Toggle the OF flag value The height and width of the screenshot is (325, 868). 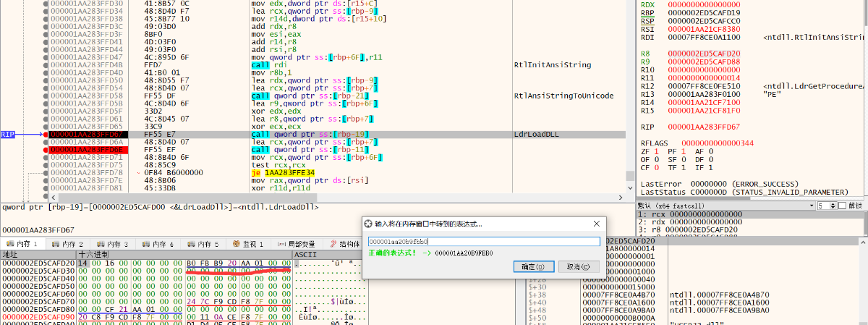(657, 159)
